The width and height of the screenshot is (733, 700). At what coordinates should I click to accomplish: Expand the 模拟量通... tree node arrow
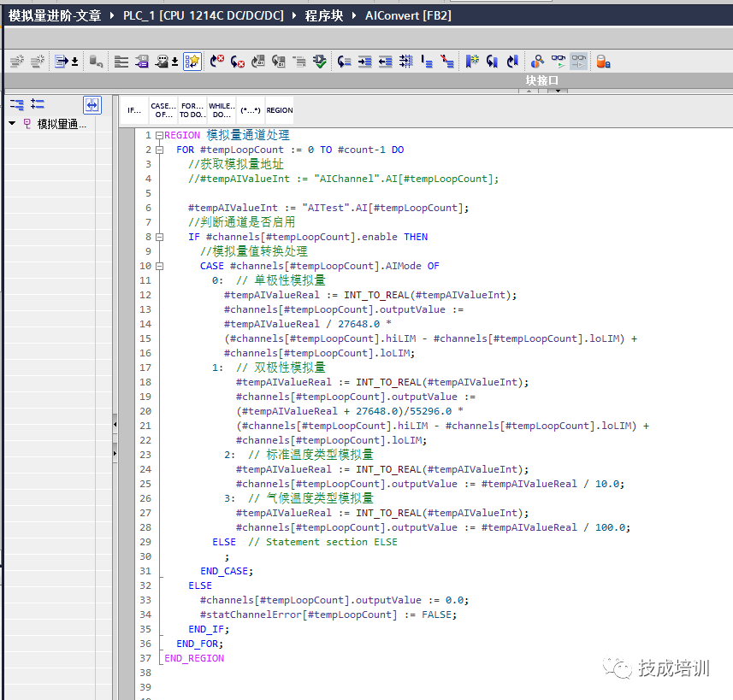coord(12,123)
